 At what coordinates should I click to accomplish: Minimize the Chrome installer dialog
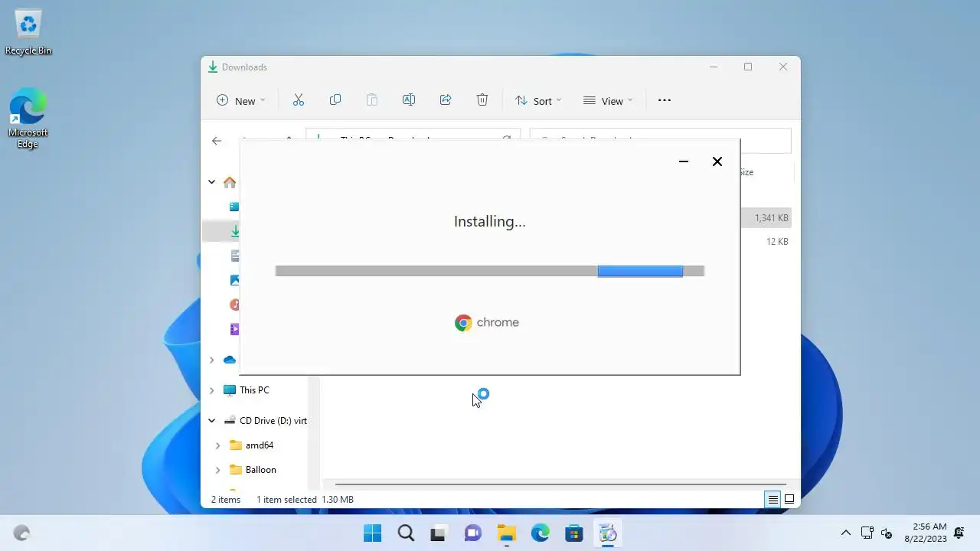click(684, 161)
